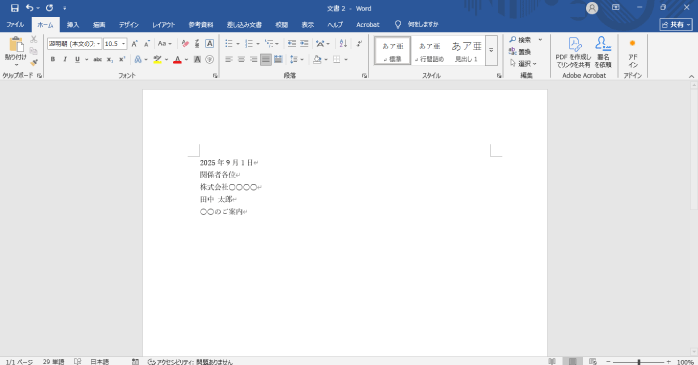Apply distributed alignment
This screenshot has height=365, width=698.
pos(278,59)
